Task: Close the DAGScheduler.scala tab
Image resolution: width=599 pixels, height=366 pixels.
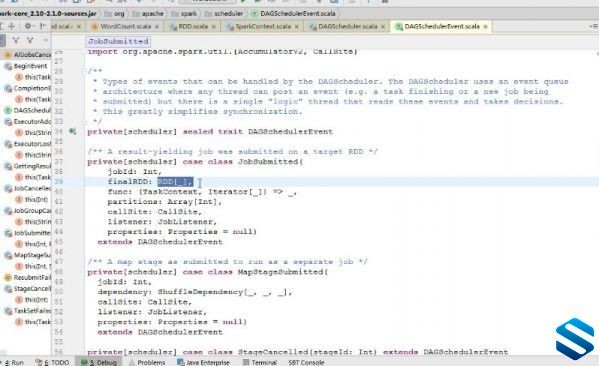Action: tap(383, 27)
